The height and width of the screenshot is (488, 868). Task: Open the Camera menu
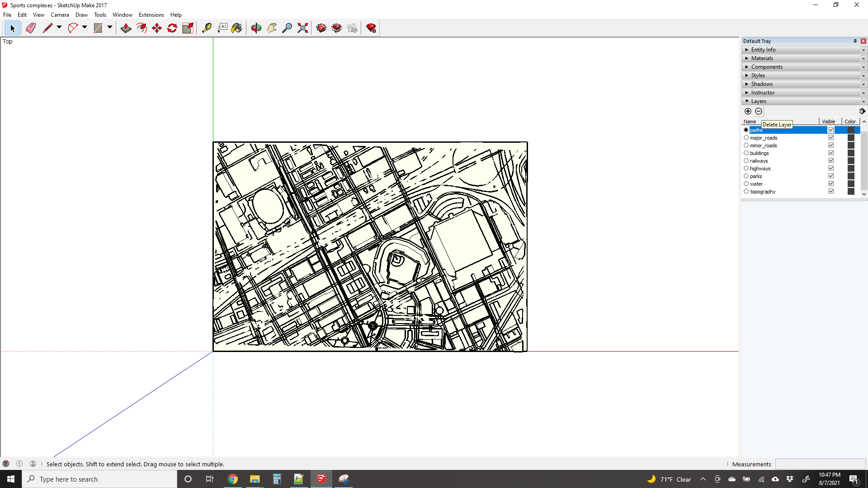pyautogui.click(x=60, y=15)
